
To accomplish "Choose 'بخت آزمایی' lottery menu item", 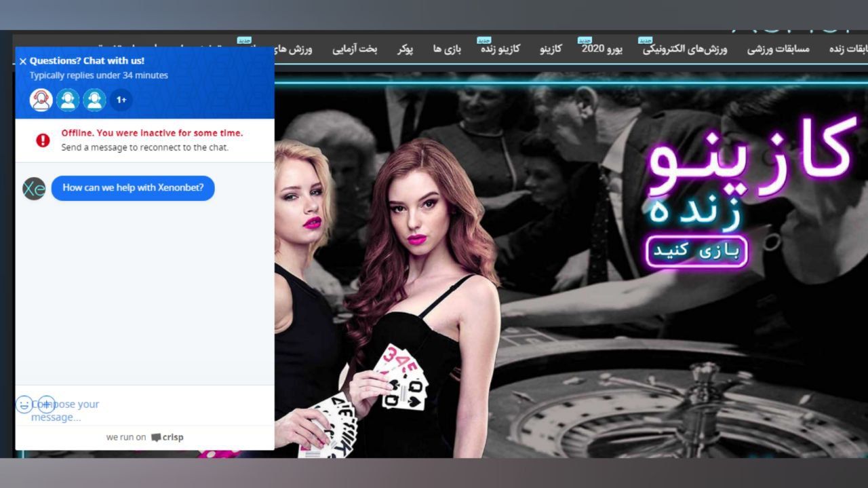I will point(355,50).
